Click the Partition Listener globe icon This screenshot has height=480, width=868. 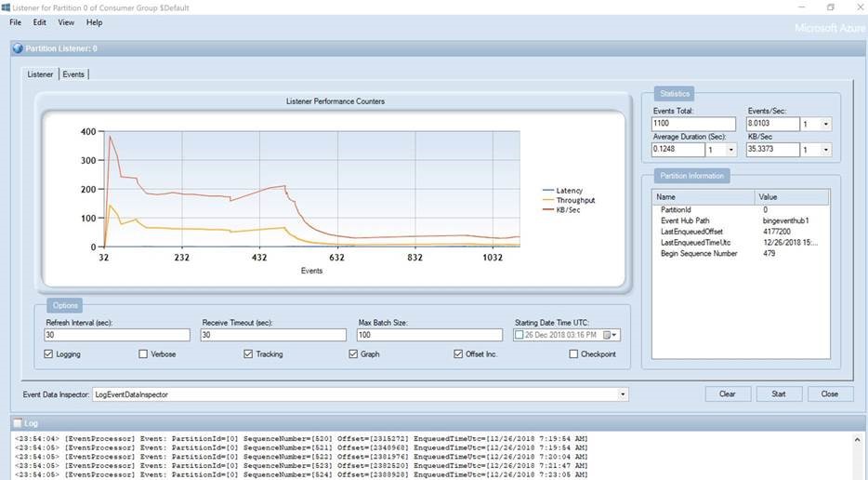[17, 48]
